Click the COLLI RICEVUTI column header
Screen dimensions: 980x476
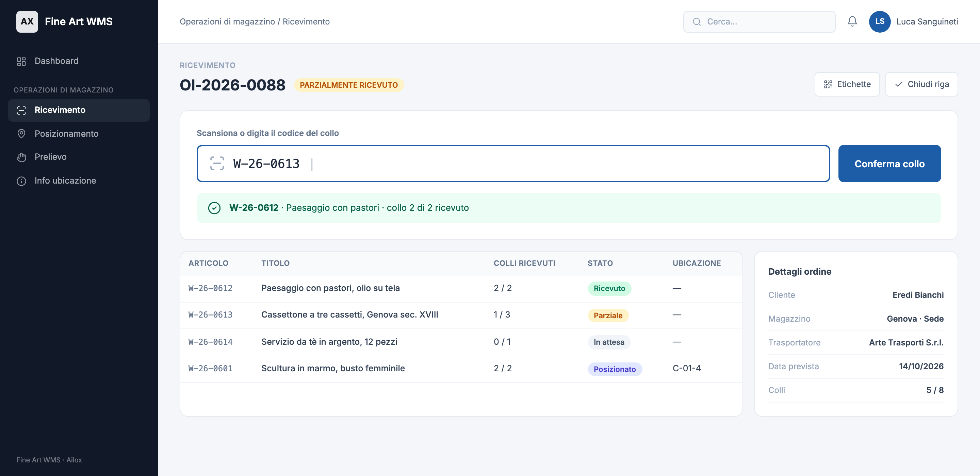pos(524,263)
